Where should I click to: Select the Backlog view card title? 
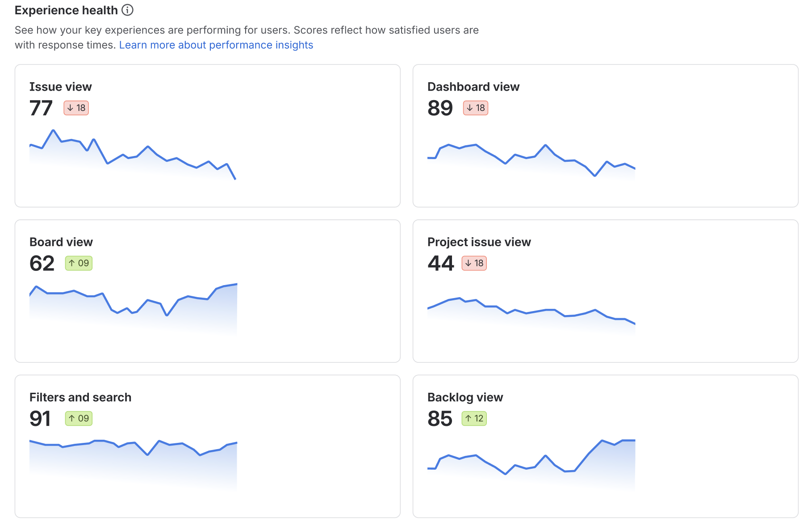click(x=465, y=397)
